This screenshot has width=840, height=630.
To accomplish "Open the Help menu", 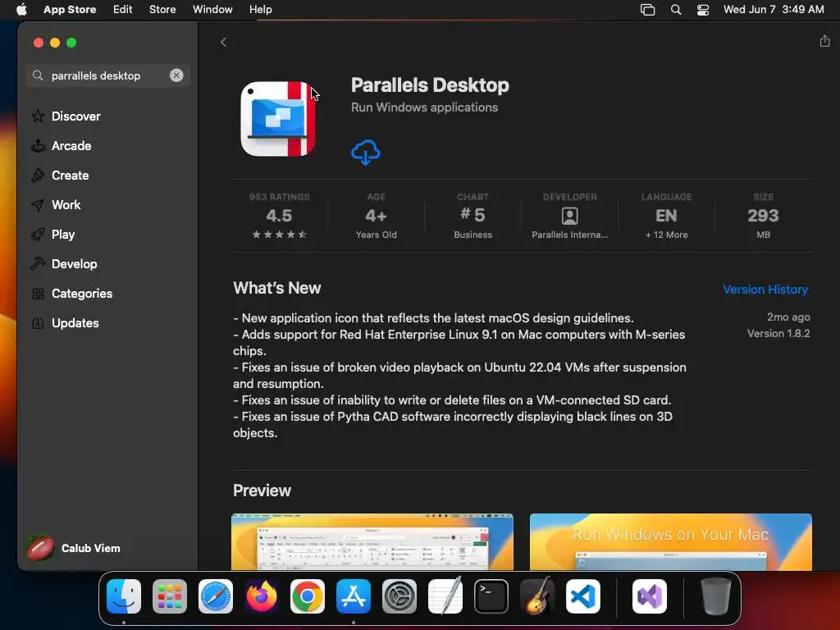I will (260, 9).
